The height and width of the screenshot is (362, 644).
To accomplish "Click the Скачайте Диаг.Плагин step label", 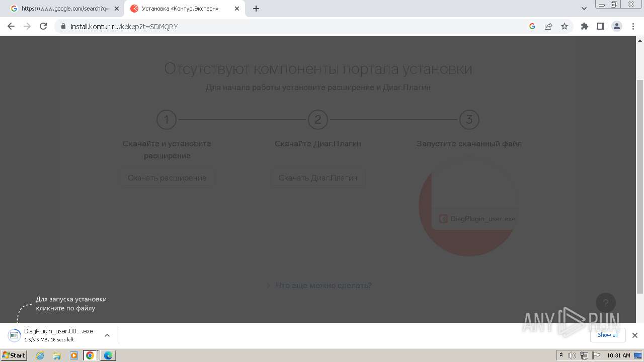I will point(318,144).
